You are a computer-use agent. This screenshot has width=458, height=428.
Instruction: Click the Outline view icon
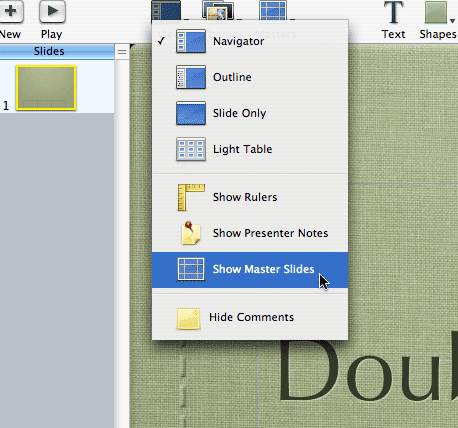tap(191, 77)
